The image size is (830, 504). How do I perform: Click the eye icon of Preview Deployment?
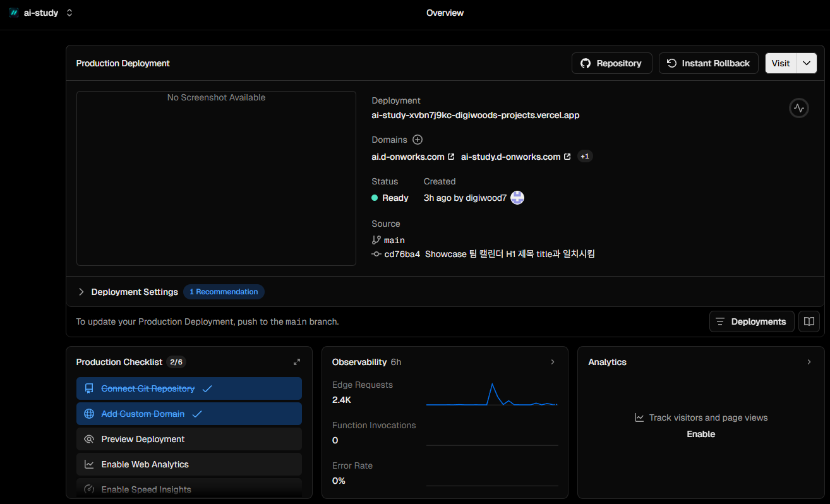[x=89, y=439]
